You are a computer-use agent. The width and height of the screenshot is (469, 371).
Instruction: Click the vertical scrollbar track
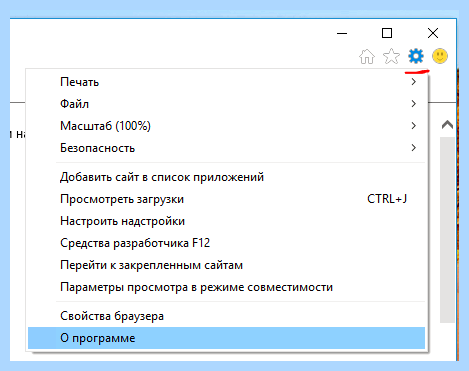click(x=447, y=230)
